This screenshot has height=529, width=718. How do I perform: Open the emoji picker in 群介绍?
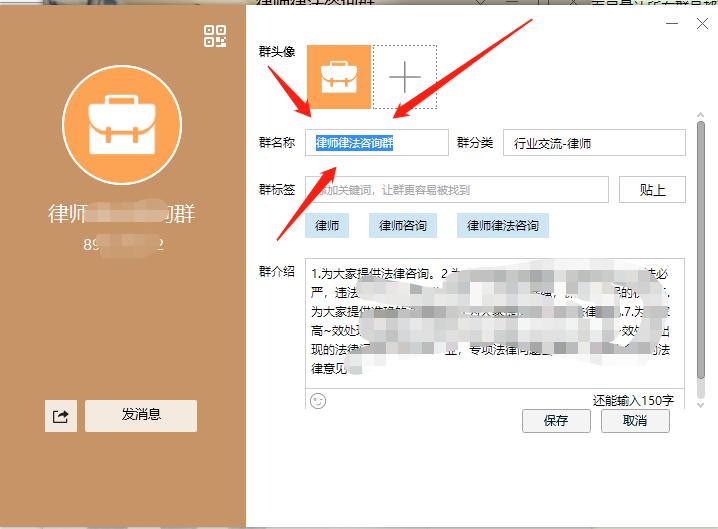tap(319, 400)
